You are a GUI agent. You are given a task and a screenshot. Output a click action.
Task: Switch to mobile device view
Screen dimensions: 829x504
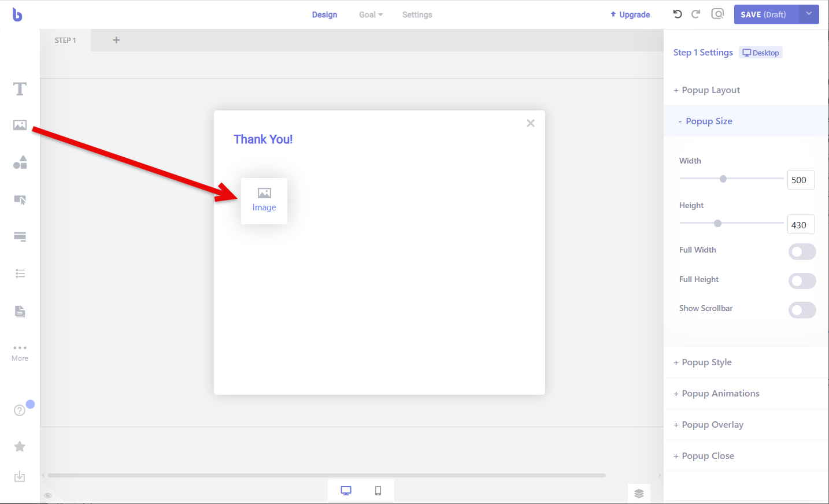pyautogui.click(x=378, y=491)
